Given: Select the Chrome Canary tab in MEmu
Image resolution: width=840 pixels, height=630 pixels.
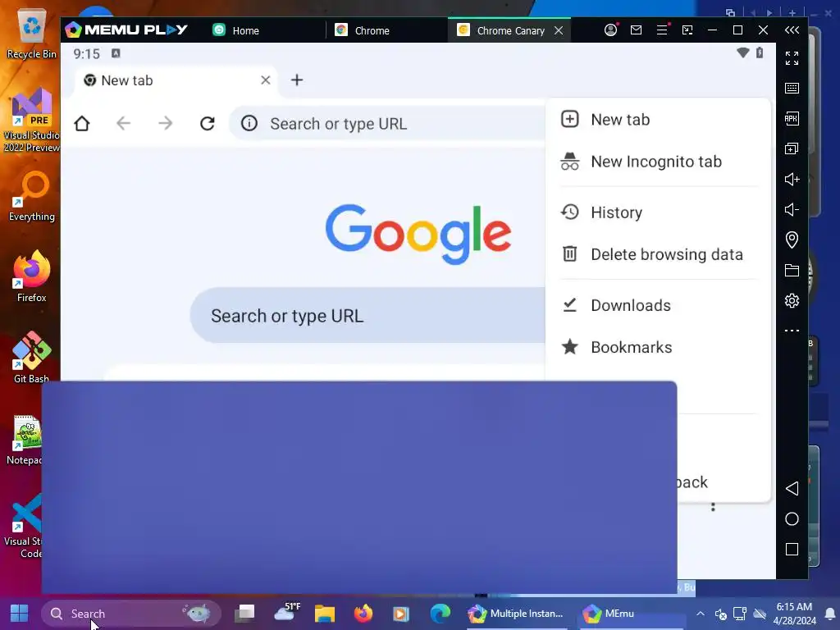Looking at the screenshot, I should pos(501,30).
